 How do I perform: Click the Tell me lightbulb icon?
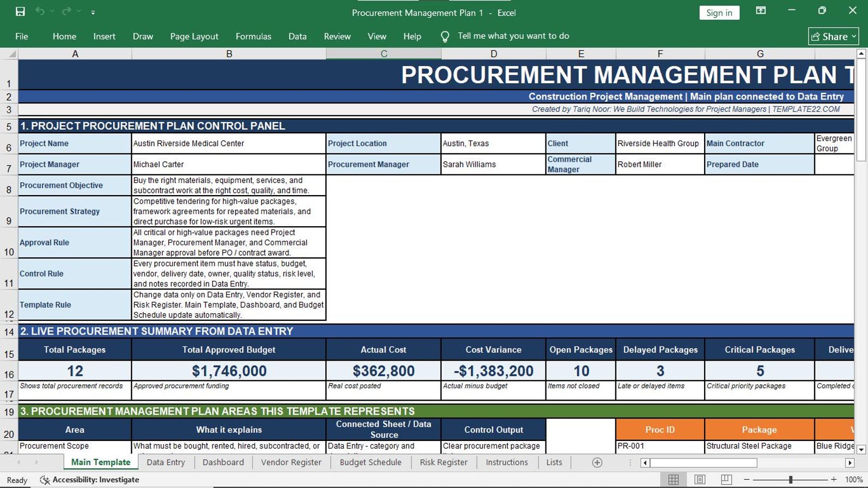tap(445, 37)
